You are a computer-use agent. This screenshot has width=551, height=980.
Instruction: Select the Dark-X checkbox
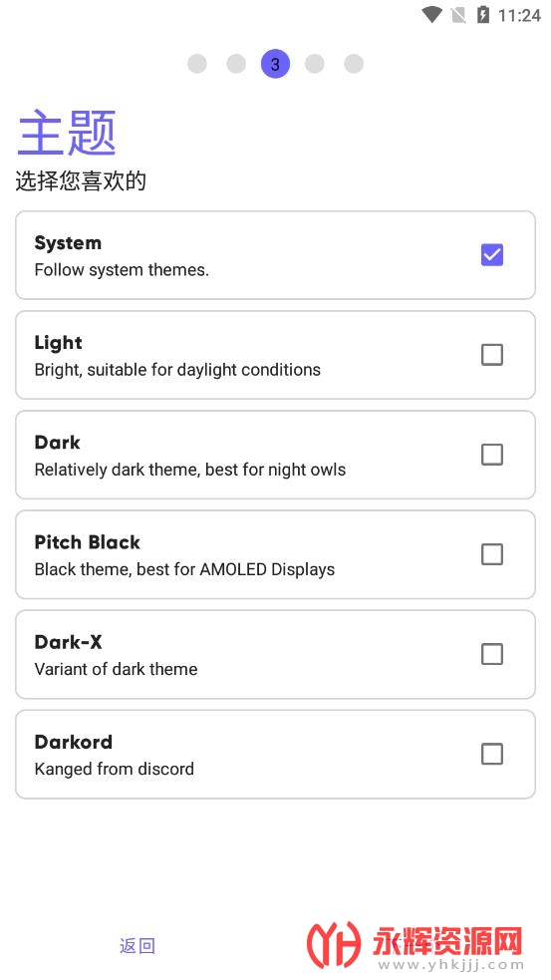[491, 654]
